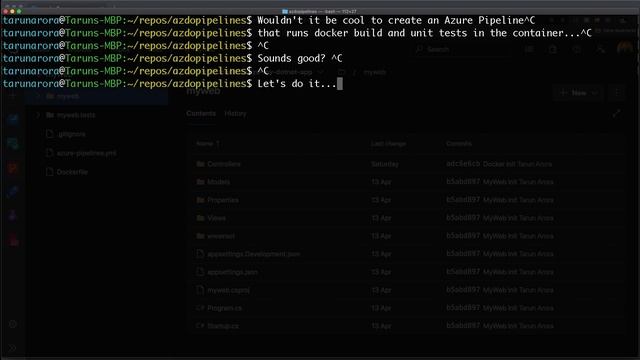Click terminal line starting 'Wouldn't it be cool'
Screen dimensions: 640x360
pos(396,20)
